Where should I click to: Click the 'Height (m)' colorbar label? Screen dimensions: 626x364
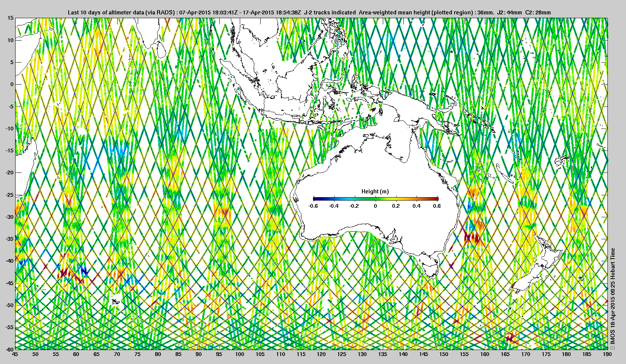coord(375,191)
